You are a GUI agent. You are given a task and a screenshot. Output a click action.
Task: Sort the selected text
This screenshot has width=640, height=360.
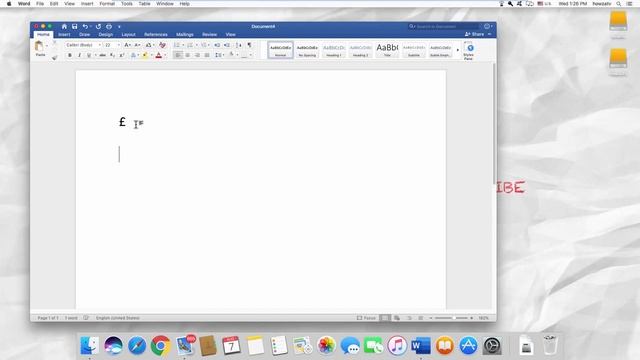[239, 45]
